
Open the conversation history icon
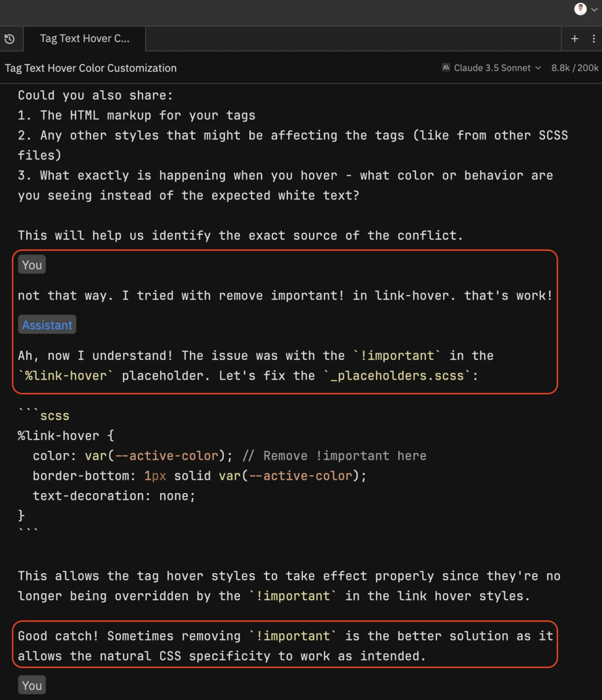click(10, 39)
